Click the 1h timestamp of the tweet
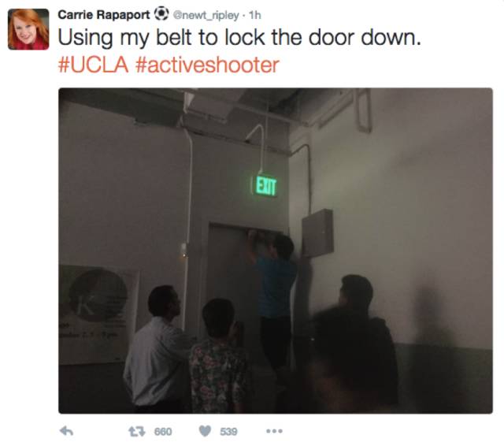 tap(255, 15)
